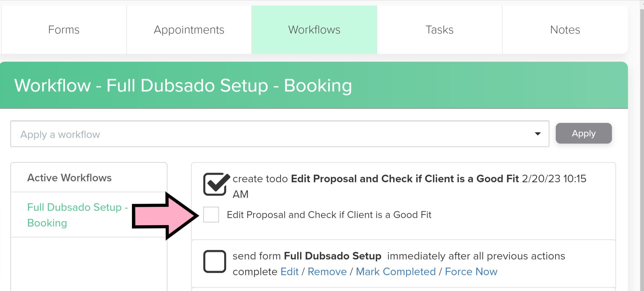Click Remove to delete the send form action

pyautogui.click(x=327, y=272)
